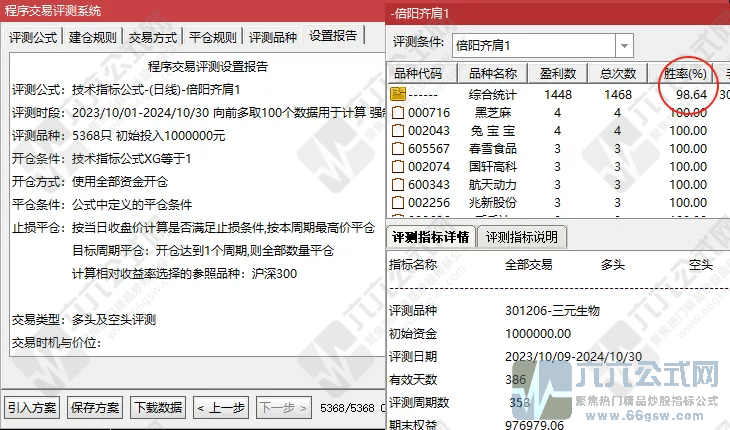Click the 综合统计 summary row icon

[398, 93]
